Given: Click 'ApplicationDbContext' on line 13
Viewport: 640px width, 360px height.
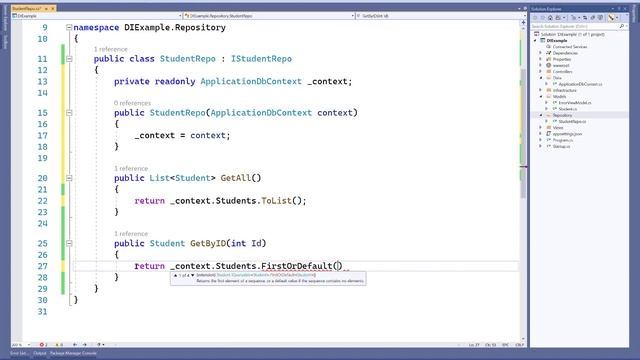Looking at the screenshot, I should (251, 82).
